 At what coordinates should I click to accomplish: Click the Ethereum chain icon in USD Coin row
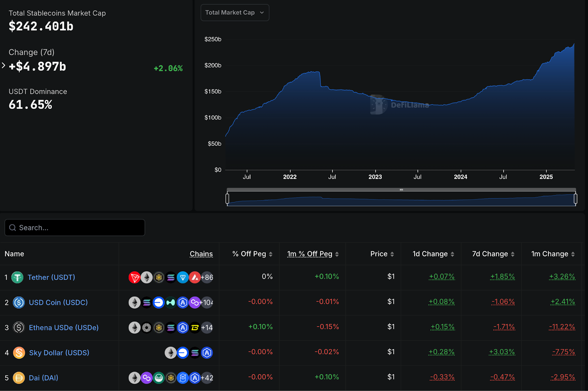point(135,302)
